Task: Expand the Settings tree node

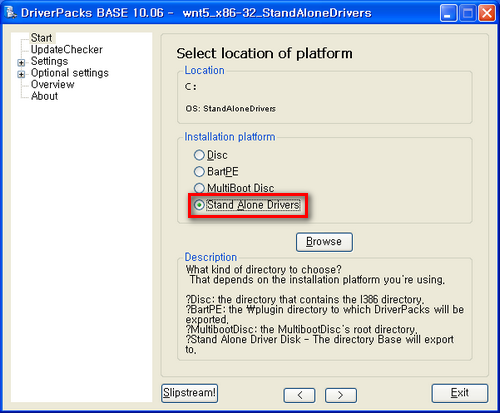Action: (21, 62)
